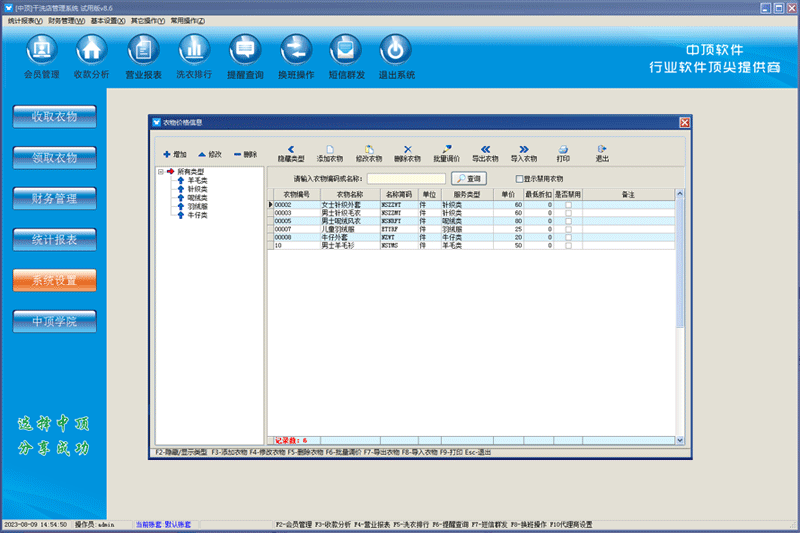Click 修改衣物 edit garment toolbar icon
800x533 pixels.
pyautogui.click(x=369, y=149)
